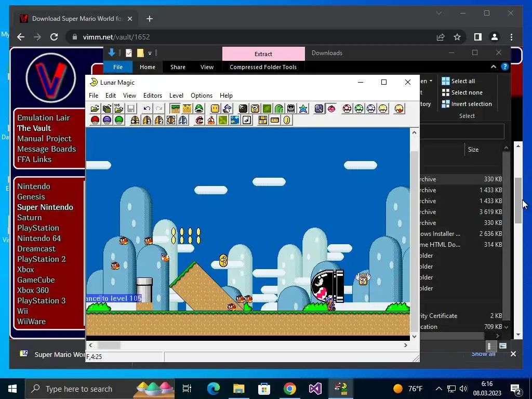Screen dimensions: 532x399
Task: Open the Dreamcast link in sidebar
Action: (x=36, y=249)
